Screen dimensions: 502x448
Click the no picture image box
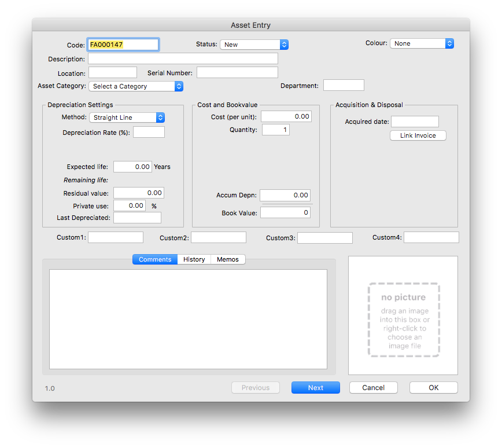coord(403,315)
